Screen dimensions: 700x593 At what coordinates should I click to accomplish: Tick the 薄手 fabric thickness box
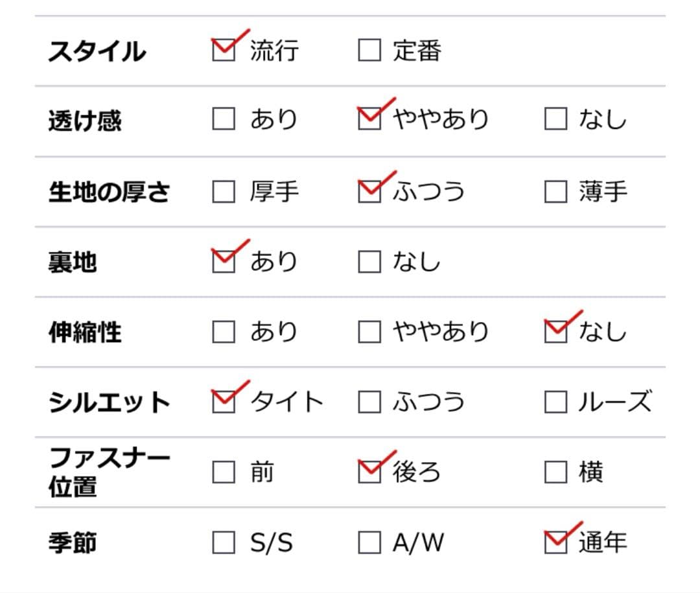pos(555,192)
